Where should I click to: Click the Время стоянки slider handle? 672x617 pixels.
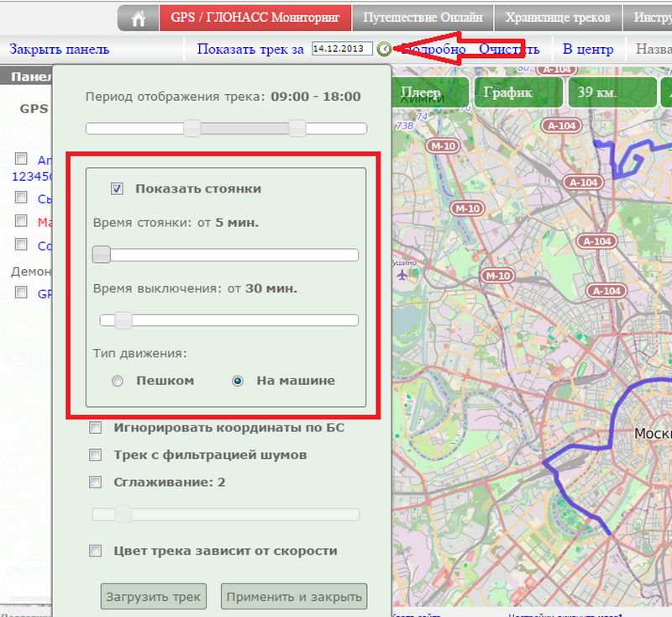click(102, 255)
